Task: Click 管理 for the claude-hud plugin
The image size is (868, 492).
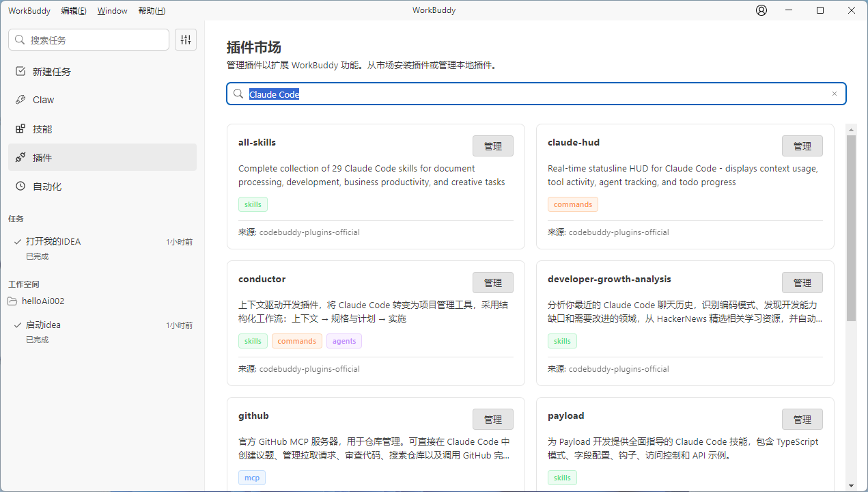Action: pos(802,146)
